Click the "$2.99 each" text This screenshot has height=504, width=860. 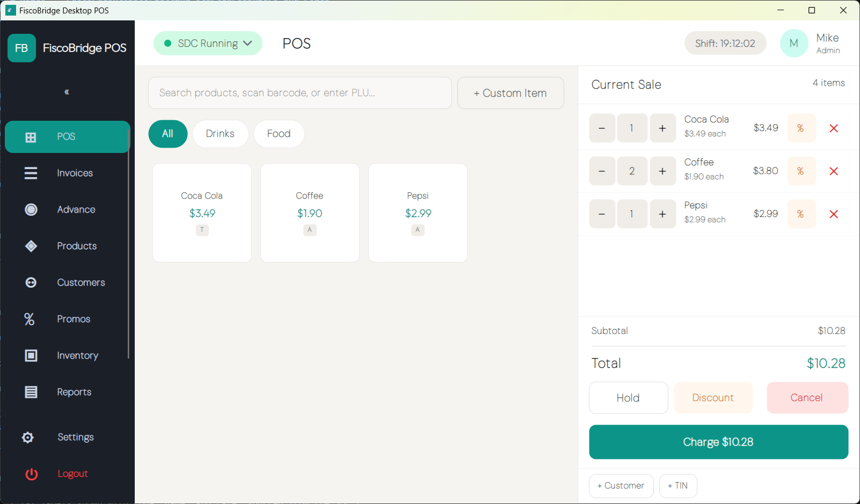tap(705, 220)
